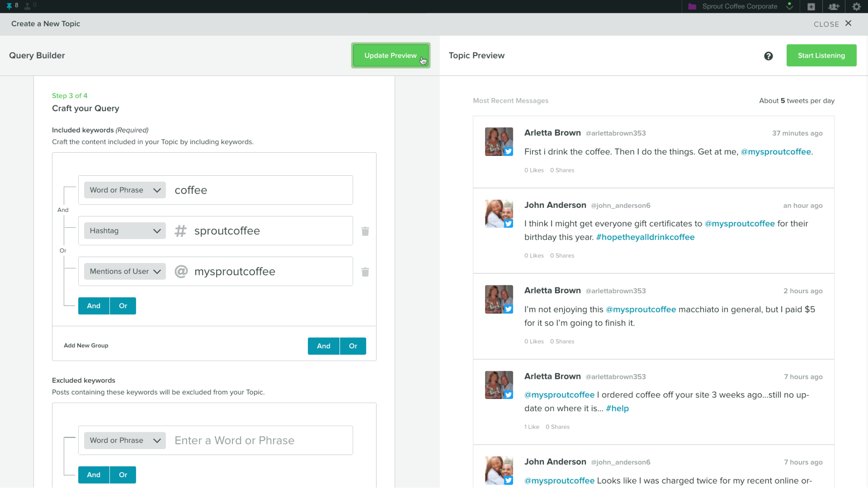This screenshot has width=868, height=488.
Task: Click the stamp tasks icon in top bar
Action: [x=30, y=6]
